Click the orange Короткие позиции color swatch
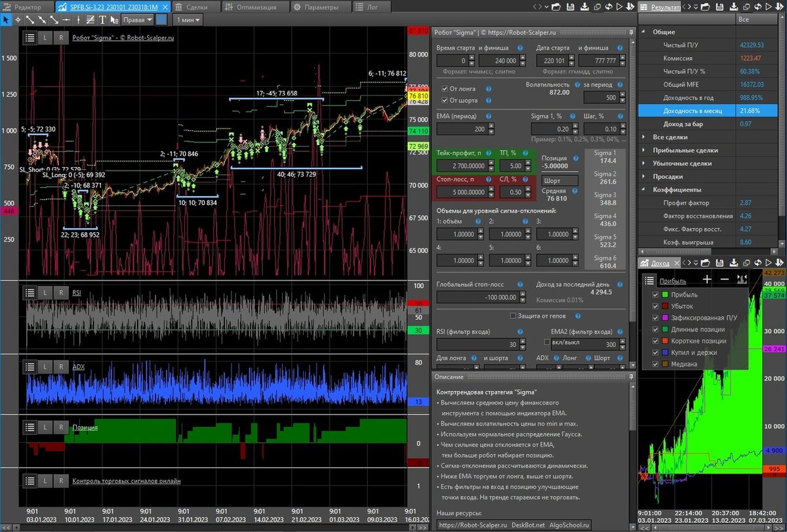Image resolution: width=787 pixels, height=532 pixels. 665,341
